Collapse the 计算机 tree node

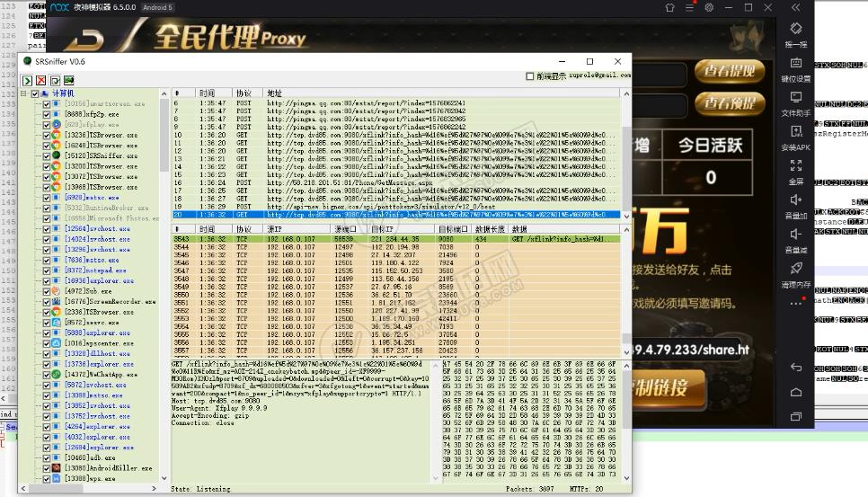click(x=23, y=93)
